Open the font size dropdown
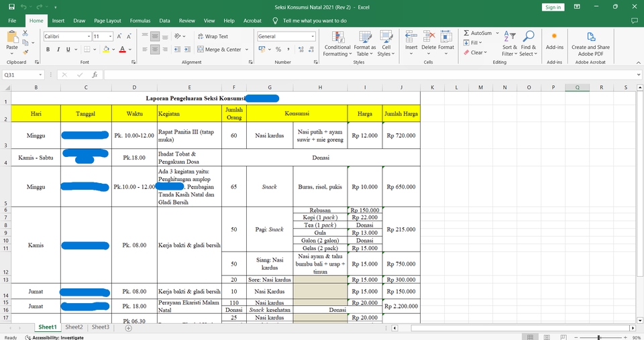 tap(111, 36)
